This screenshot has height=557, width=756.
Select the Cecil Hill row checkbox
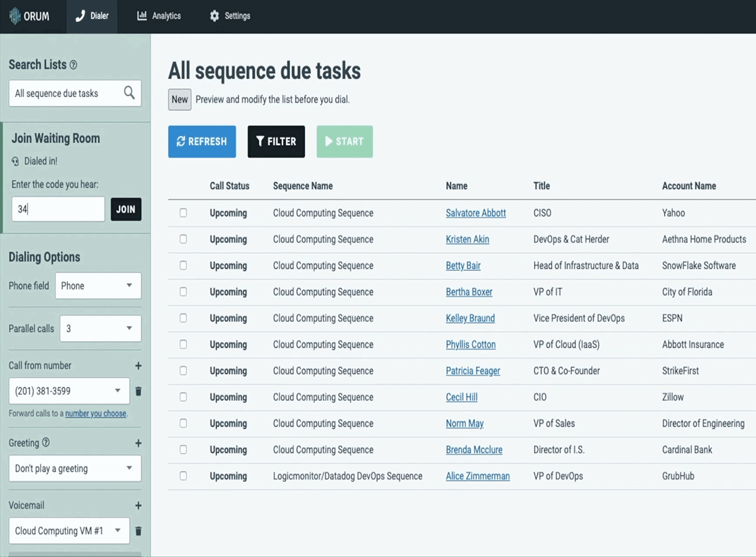pyautogui.click(x=184, y=397)
